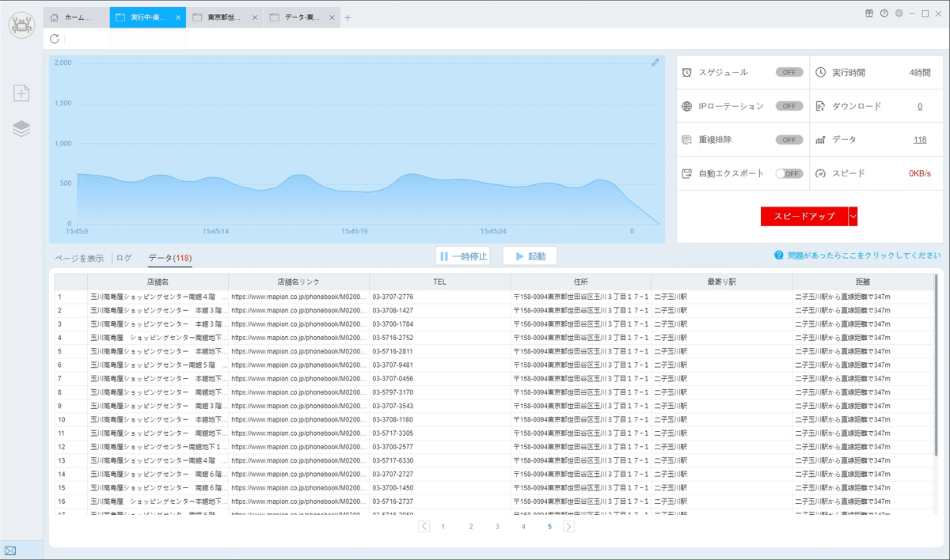Go to next page with right chevron
The image size is (950, 560).
568,526
